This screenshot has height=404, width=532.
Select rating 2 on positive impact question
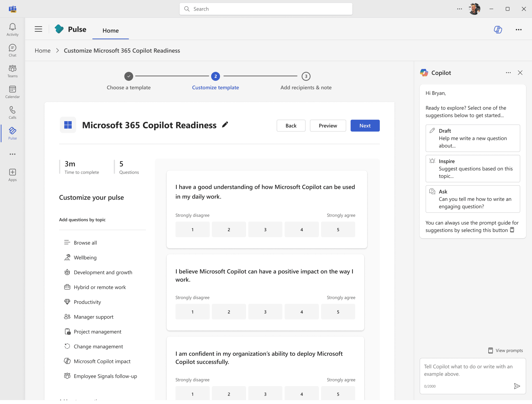coord(229,312)
